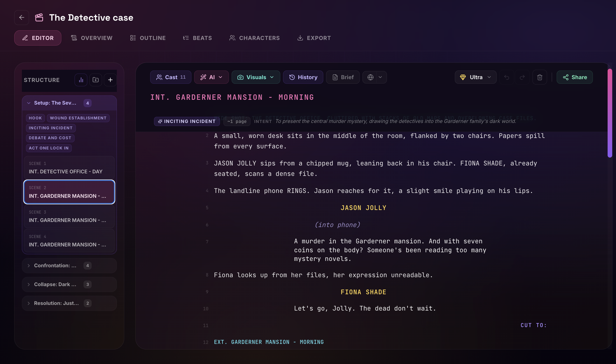Click the phone RINGS action line

point(373,191)
